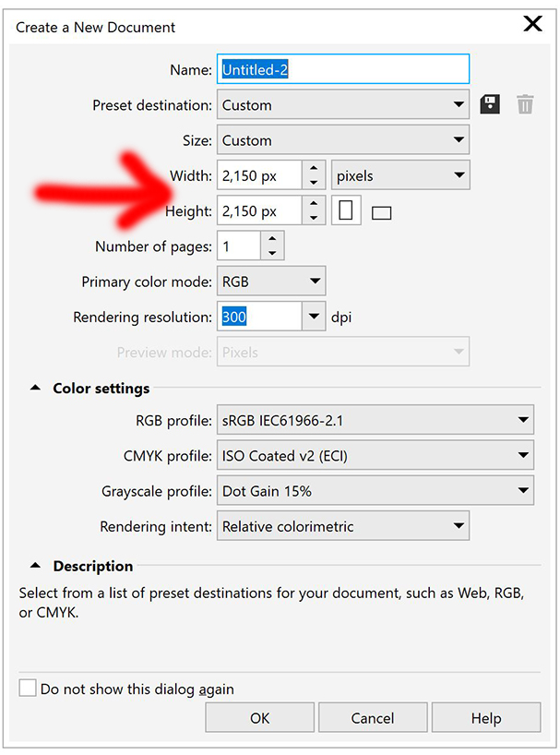The image size is (560, 755).
Task: Click the dpi label
Action: pyautogui.click(x=341, y=318)
